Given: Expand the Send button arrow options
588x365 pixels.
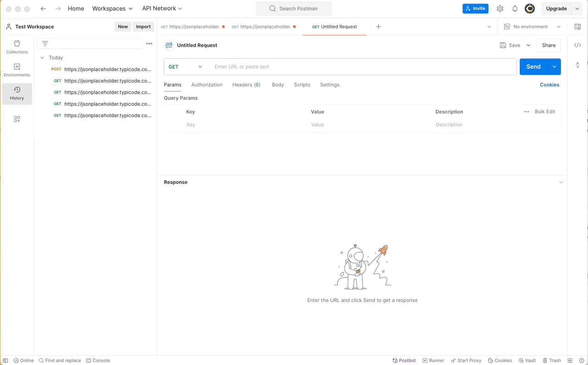Looking at the screenshot, I should [x=554, y=66].
